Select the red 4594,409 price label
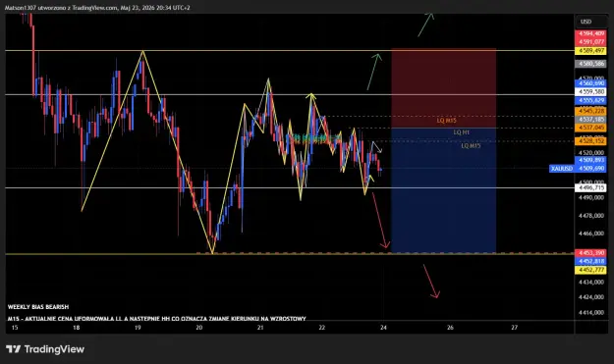 (x=590, y=34)
